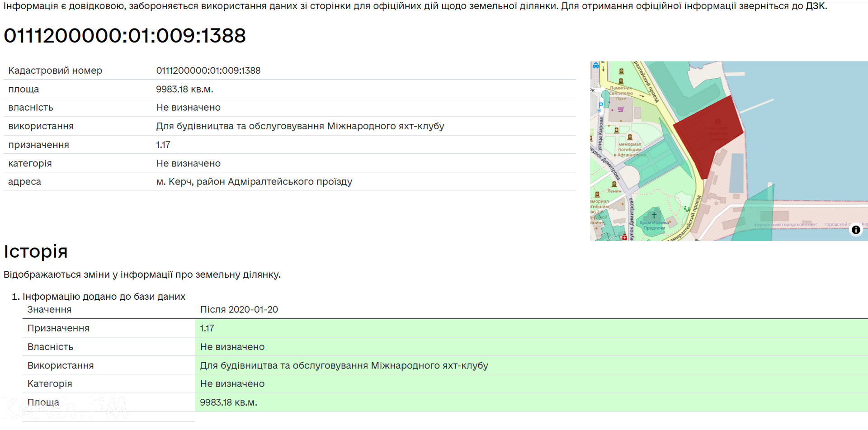Click the використання label
868x430 pixels.
pyautogui.click(x=41, y=126)
